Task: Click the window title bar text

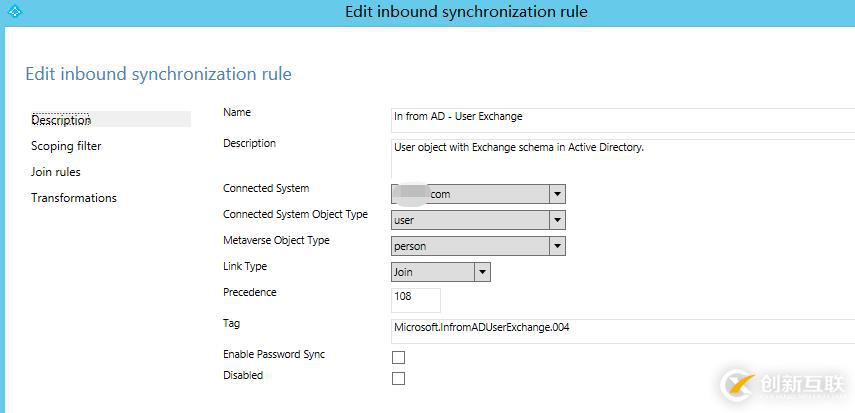Action: click(466, 12)
